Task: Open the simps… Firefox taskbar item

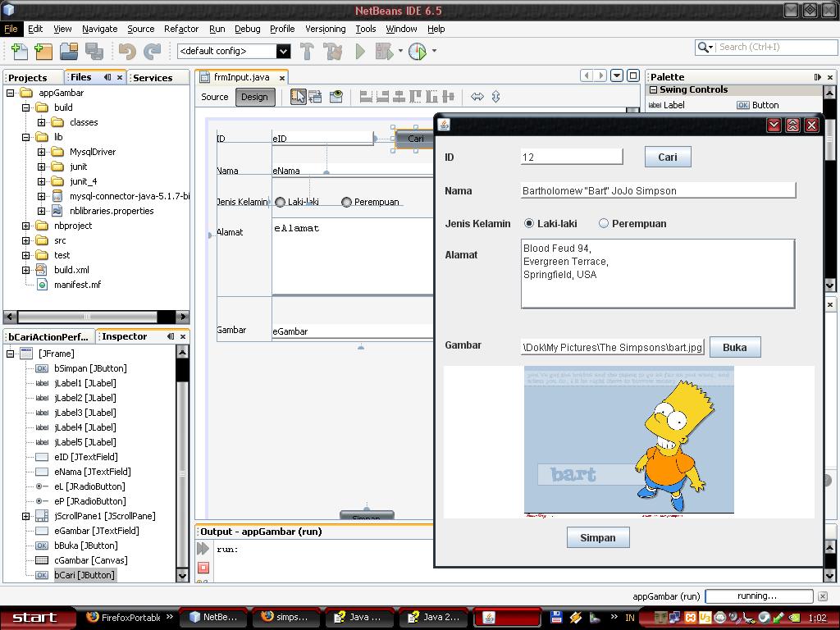Action: click(x=285, y=617)
